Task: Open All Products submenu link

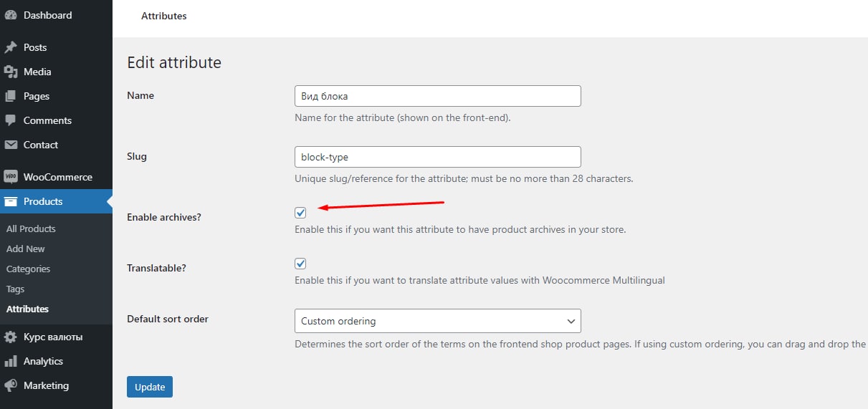Action: [x=31, y=228]
